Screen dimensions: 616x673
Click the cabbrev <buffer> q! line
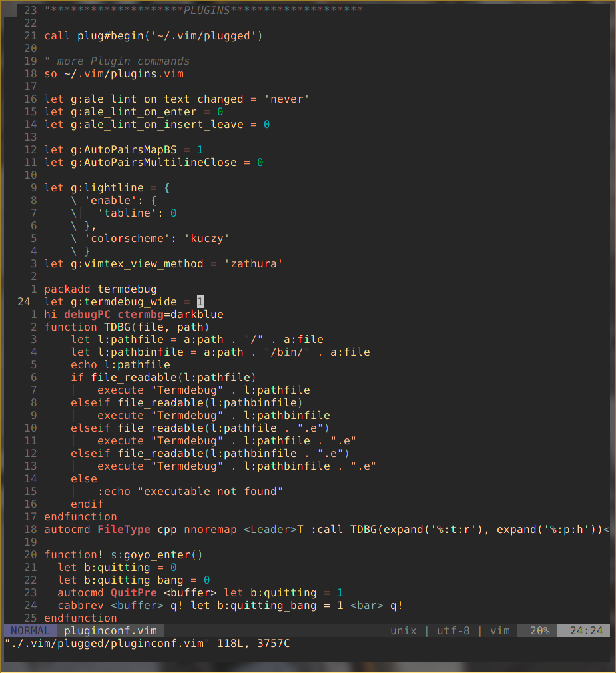(230, 606)
